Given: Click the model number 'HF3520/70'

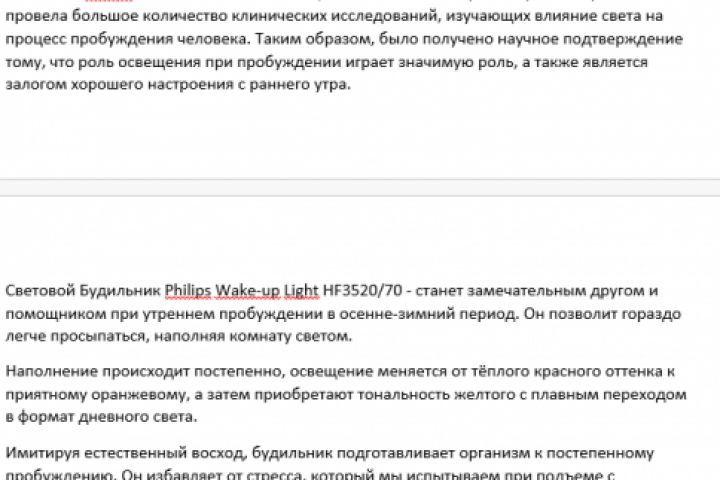Looking at the screenshot, I should pos(362,291).
